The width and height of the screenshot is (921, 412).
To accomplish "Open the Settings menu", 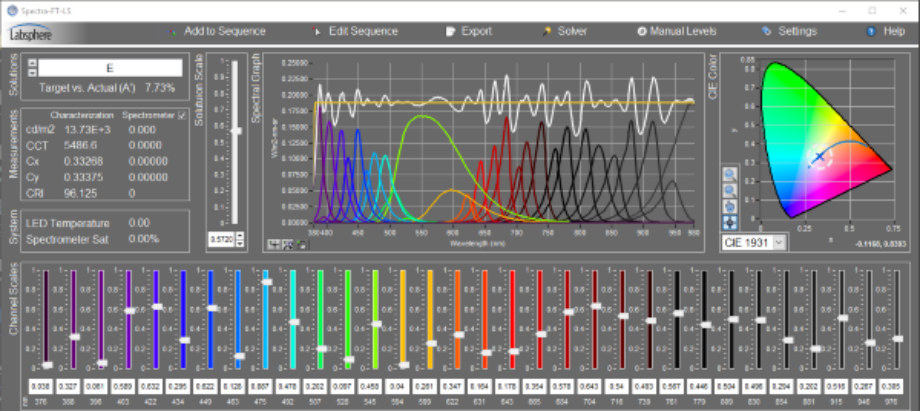I will coord(790,31).
